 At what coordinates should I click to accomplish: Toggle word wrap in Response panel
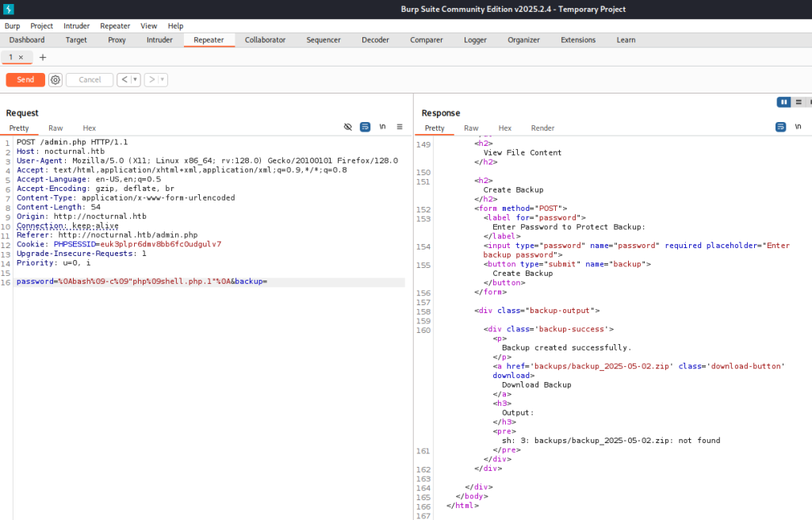pyautogui.click(x=780, y=127)
